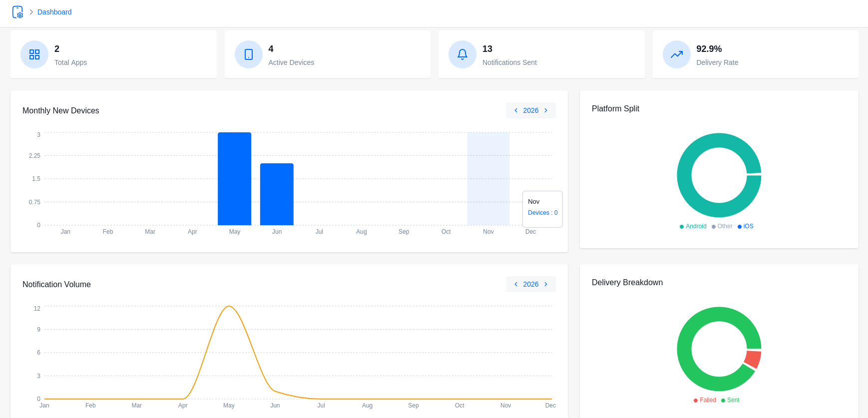Click the teal Android donut segment
The height and width of the screenshot is (418, 868).
tap(684, 175)
